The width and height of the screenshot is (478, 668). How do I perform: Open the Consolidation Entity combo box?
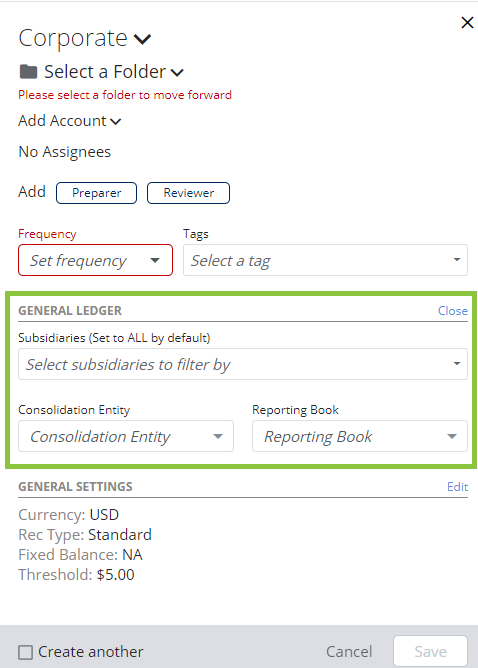point(126,436)
